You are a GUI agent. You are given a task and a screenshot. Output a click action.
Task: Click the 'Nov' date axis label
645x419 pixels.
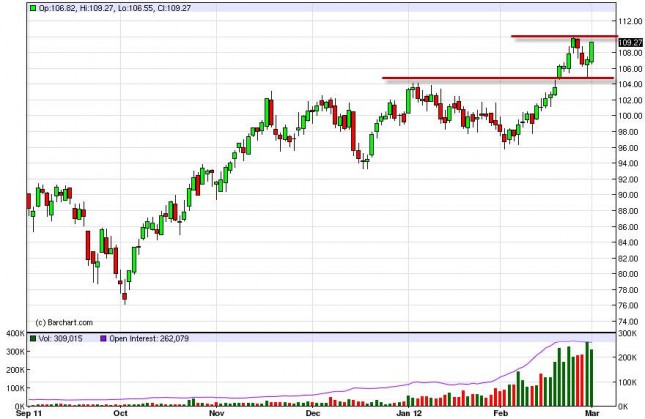click(216, 413)
